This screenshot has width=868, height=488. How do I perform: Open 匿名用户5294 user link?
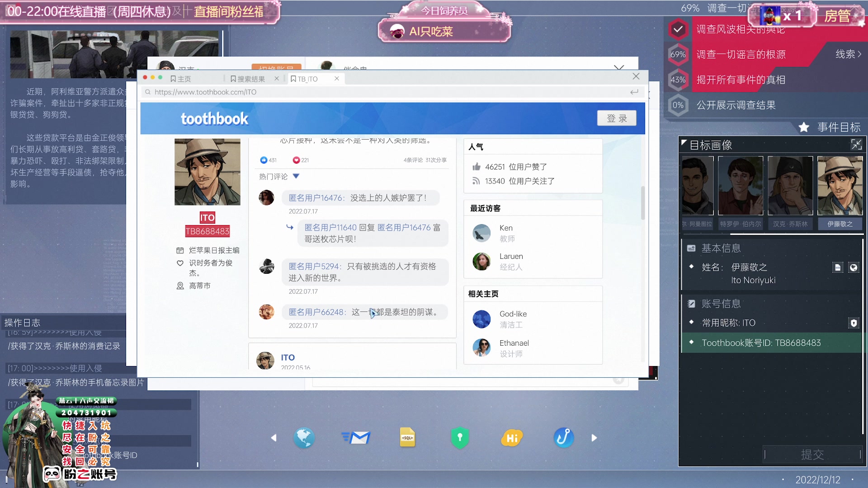[313, 267]
